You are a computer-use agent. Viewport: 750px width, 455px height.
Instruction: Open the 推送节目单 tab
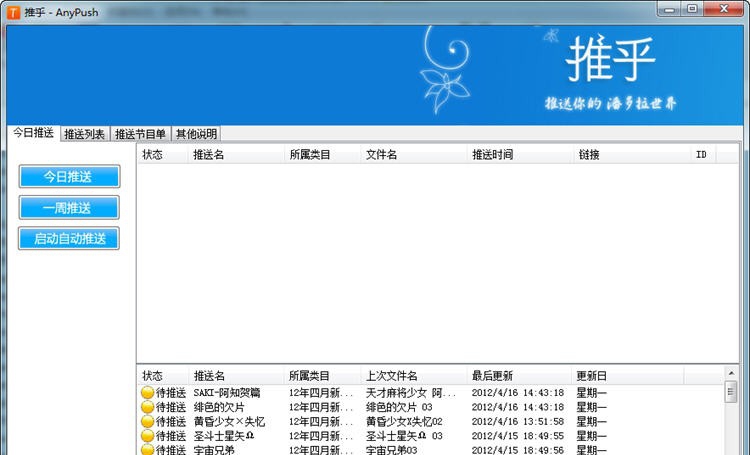point(140,134)
